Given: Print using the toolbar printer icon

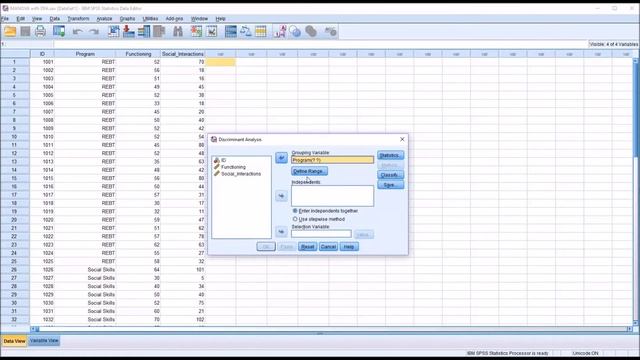Looking at the screenshot, I should pos(40,31).
